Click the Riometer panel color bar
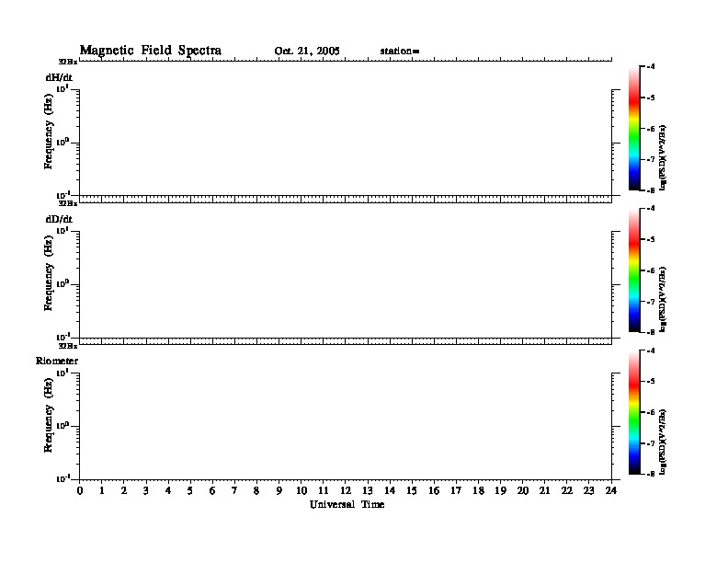This screenshot has width=728, height=563. [x=634, y=412]
